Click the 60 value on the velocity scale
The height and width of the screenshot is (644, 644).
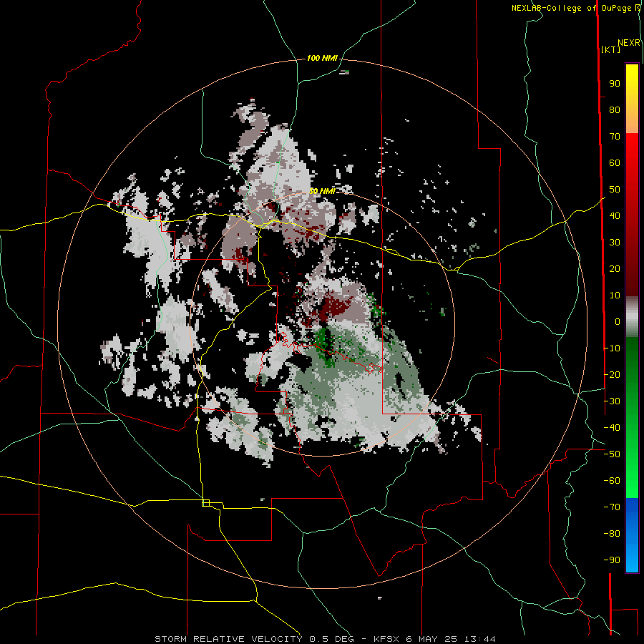click(x=615, y=163)
